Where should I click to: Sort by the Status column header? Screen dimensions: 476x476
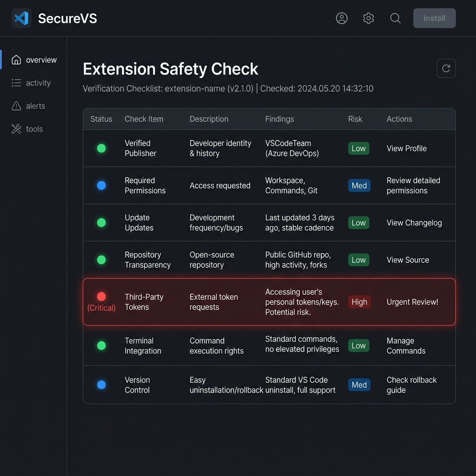pos(101,119)
